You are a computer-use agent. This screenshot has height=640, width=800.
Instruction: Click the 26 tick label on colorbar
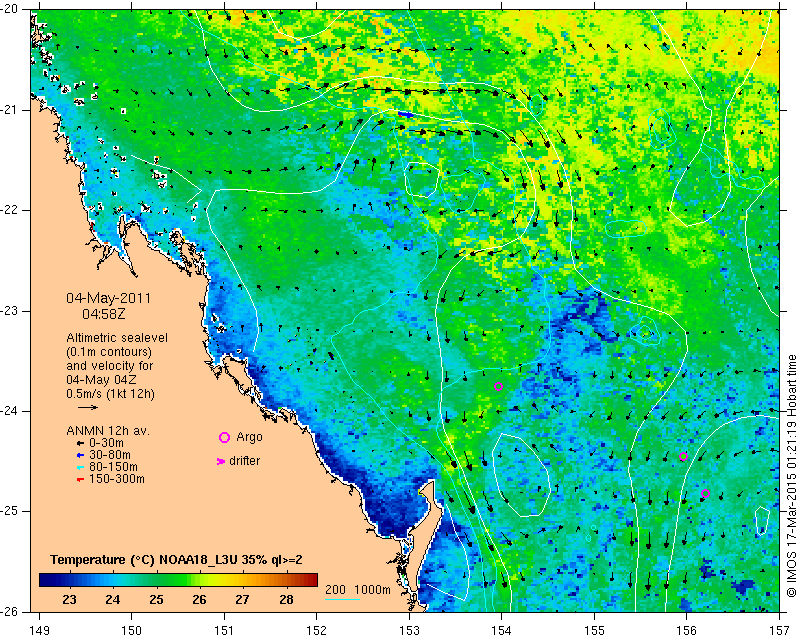[199, 600]
